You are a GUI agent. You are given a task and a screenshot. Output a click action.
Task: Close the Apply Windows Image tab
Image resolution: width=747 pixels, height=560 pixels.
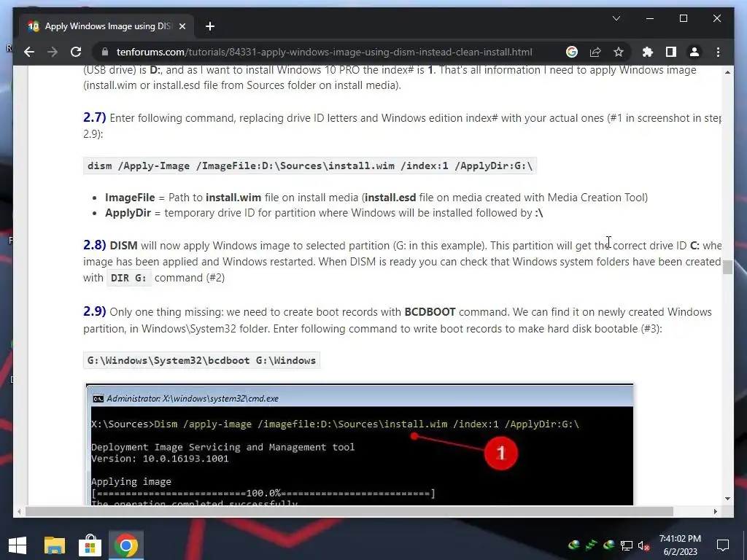click(182, 26)
